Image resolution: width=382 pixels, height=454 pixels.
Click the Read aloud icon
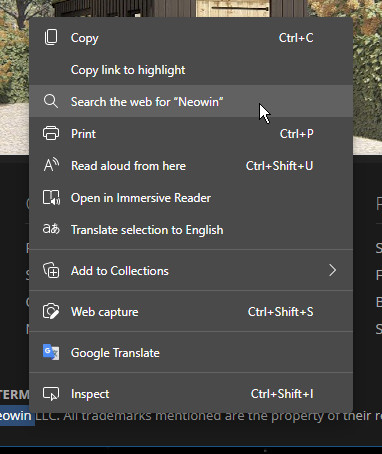point(51,165)
